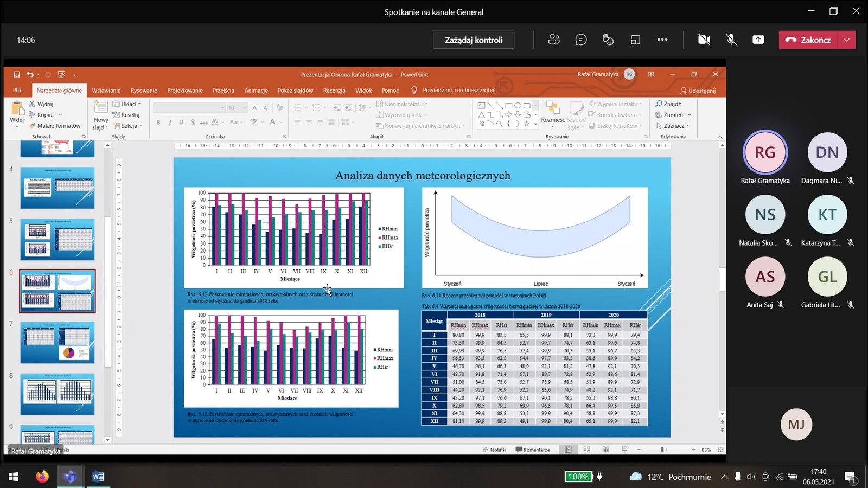Open the meeting chat icon

pyautogui.click(x=581, y=40)
